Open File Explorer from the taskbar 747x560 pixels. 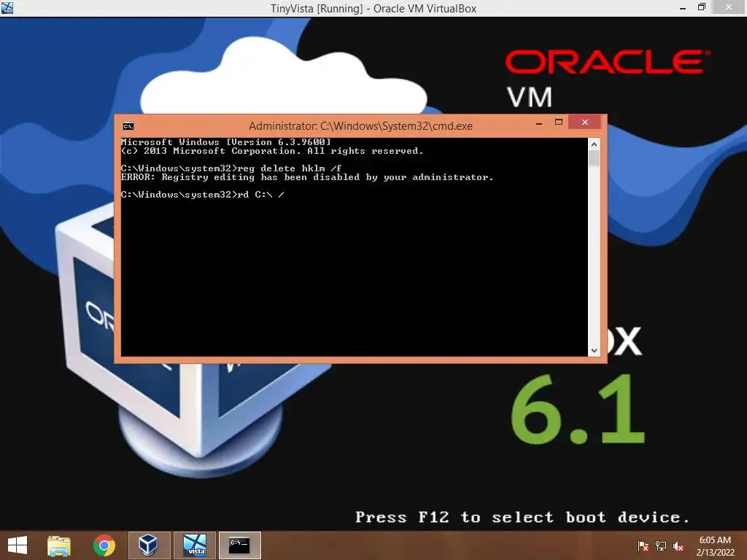[59, 545]
